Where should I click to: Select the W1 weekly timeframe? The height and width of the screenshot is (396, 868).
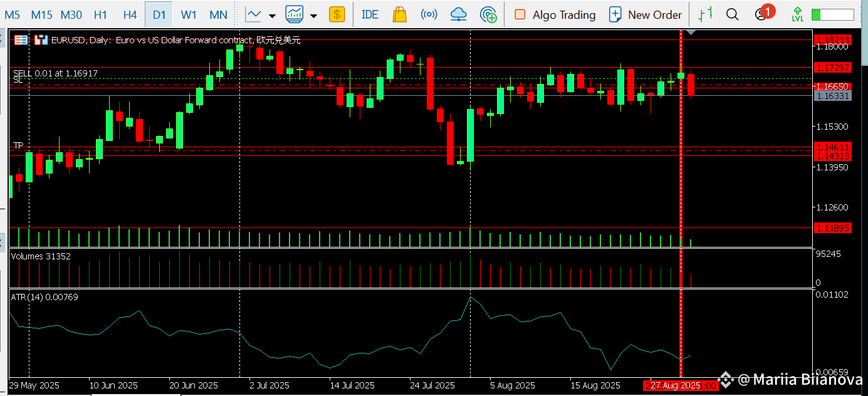pos(188,14)
